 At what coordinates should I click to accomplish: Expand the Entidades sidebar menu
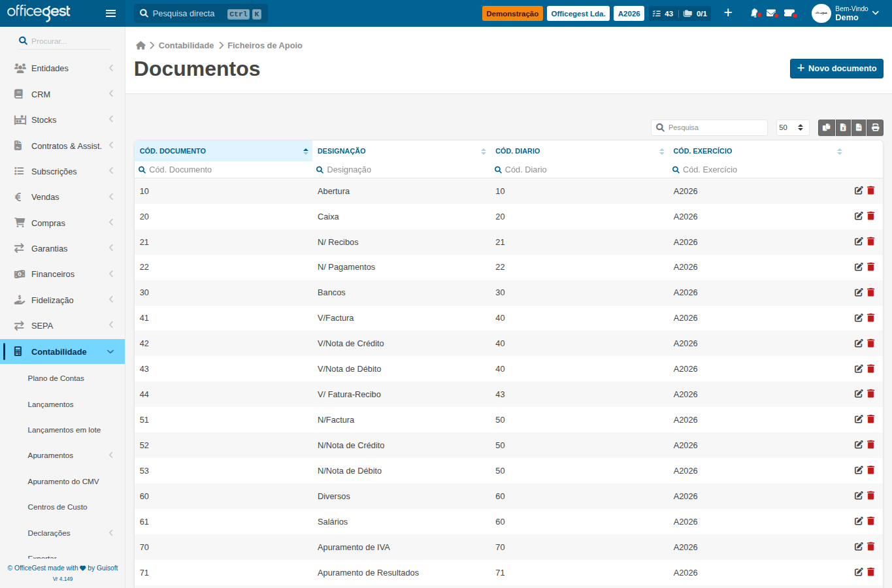click(x=63, y=68)
